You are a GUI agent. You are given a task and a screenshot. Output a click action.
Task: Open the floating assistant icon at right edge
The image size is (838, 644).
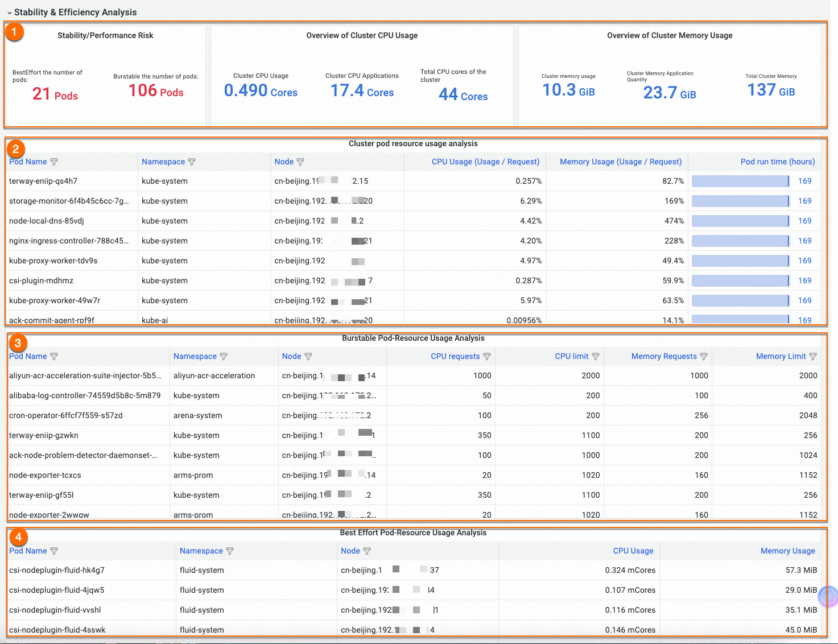tap(828, 596)
